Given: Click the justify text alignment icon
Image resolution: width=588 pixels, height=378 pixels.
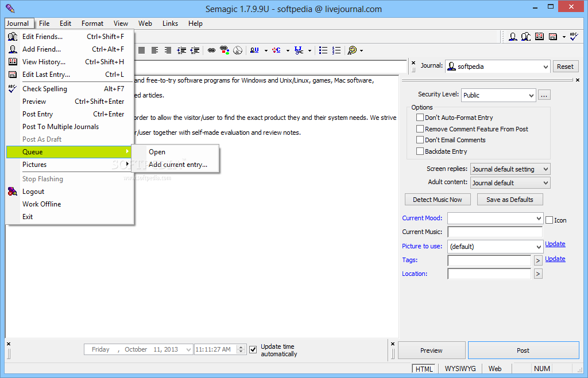Looking at the screenshot, I should pos(141,50).
